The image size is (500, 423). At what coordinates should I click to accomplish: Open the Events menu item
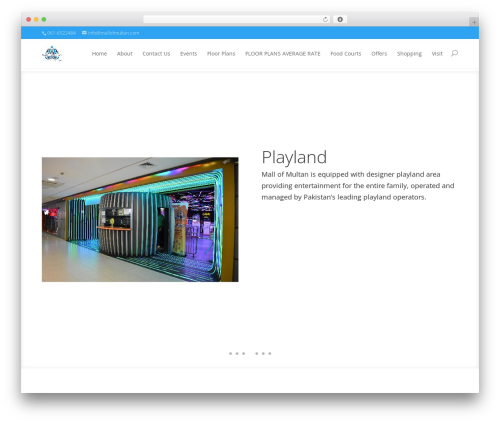188,54
